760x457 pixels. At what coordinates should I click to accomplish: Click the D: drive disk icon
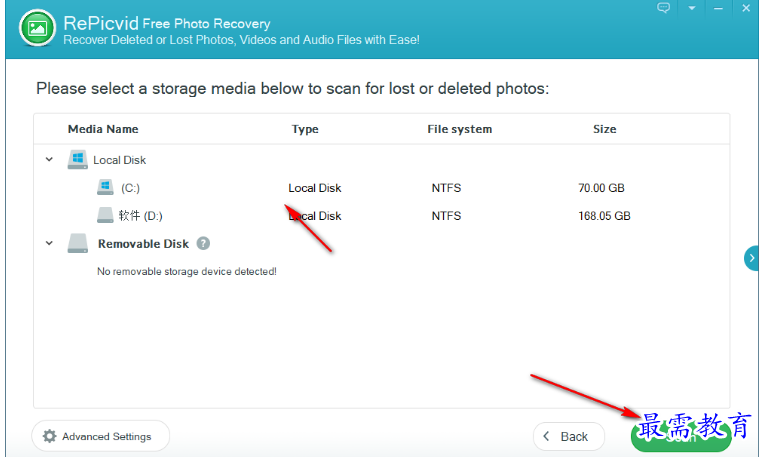pyautogui.click(x=105, y=215)
